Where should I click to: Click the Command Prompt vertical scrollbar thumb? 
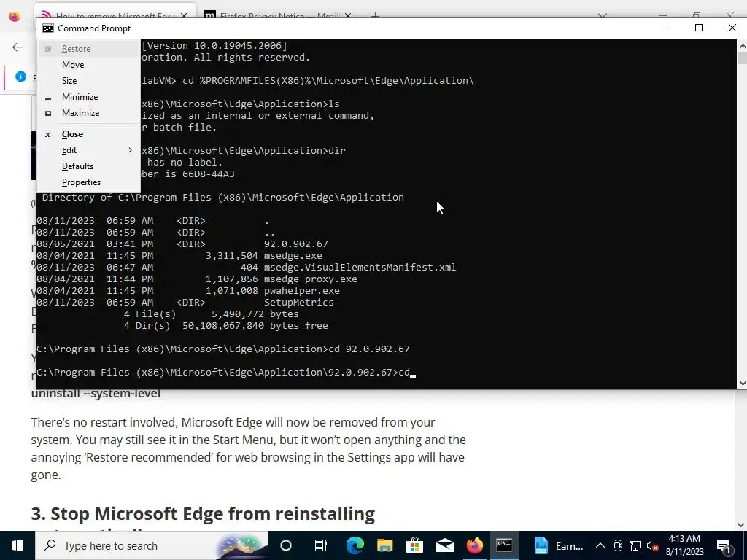pos(742,58)
